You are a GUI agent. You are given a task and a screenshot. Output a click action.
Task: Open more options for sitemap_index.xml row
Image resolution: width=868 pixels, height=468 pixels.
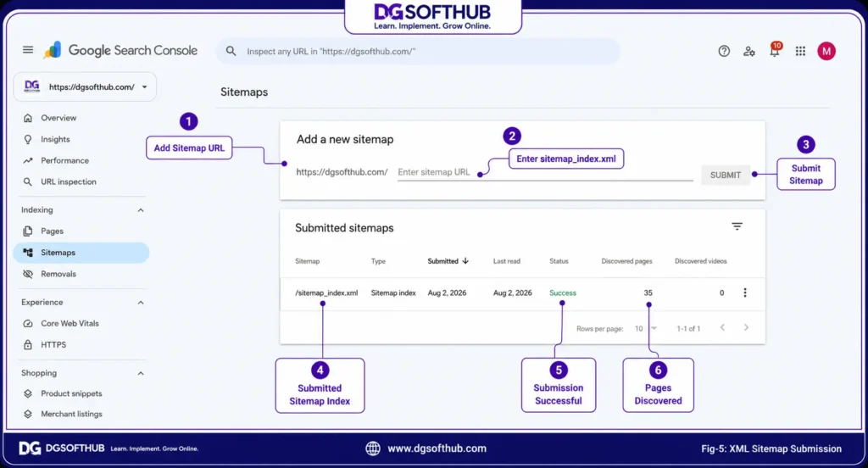(x=744, y=292)
